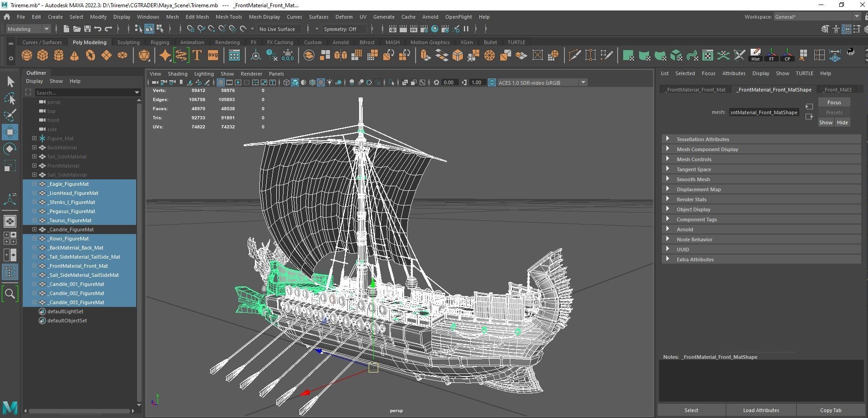Create a polygon plane from the shelf
868x418 pixels.
click(x=107, y=56)
